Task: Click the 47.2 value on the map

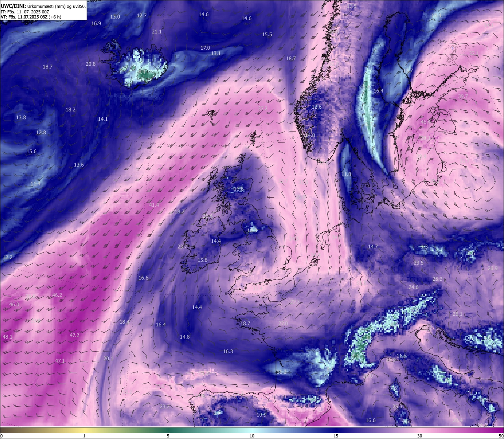Action: click(x=74, y=335)
